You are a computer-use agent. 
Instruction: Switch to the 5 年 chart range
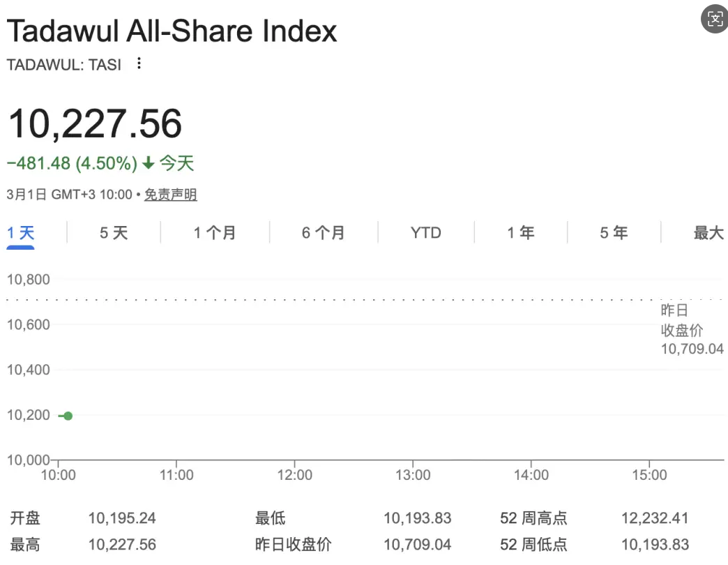click(x=614, y=233)
